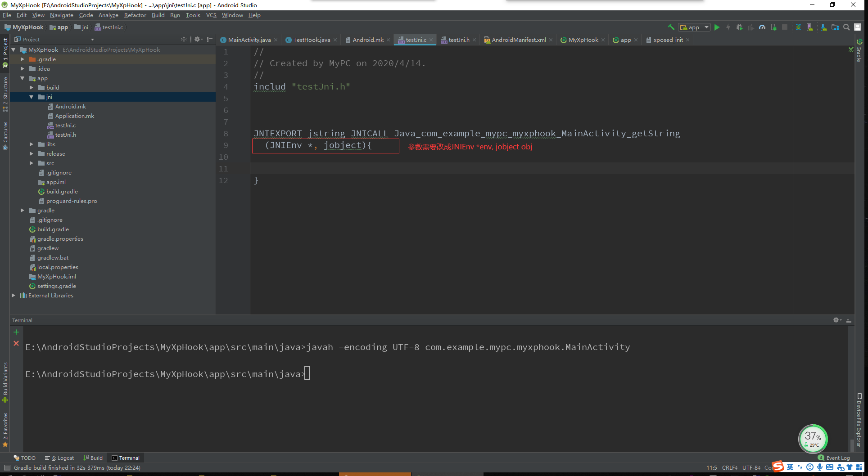
Task: Click the UTF-8 encoding selector
Action: [x=751, y=468]
